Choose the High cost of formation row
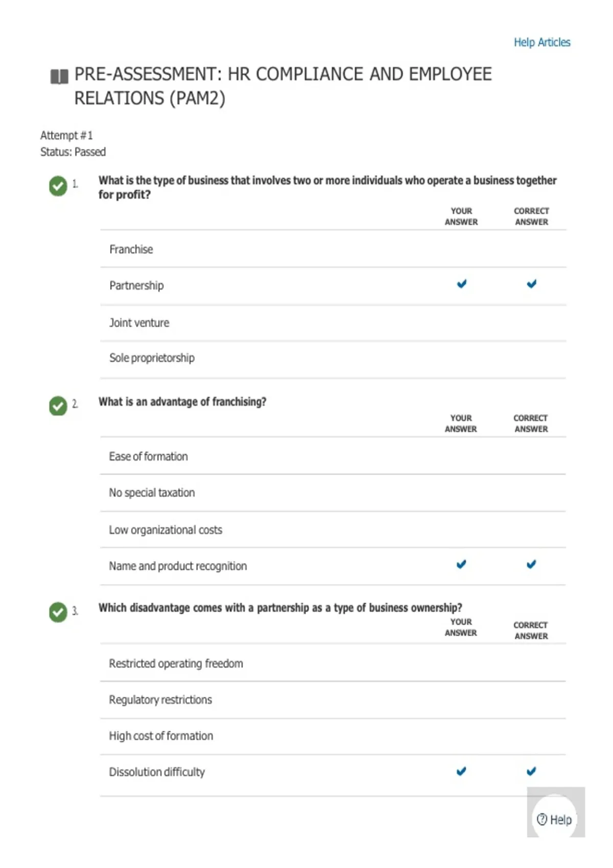The image size is (613, 868). (x=333, y=736)
